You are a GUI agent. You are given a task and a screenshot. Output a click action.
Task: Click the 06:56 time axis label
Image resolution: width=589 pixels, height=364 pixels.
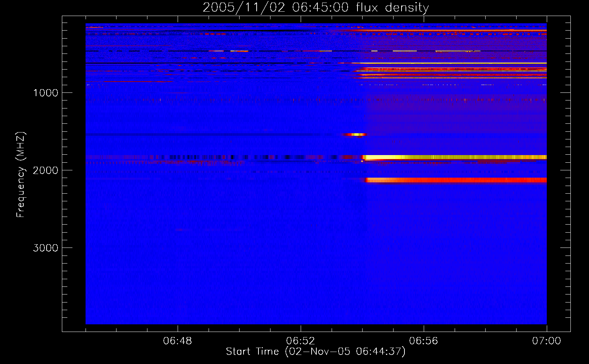(424, 341)
